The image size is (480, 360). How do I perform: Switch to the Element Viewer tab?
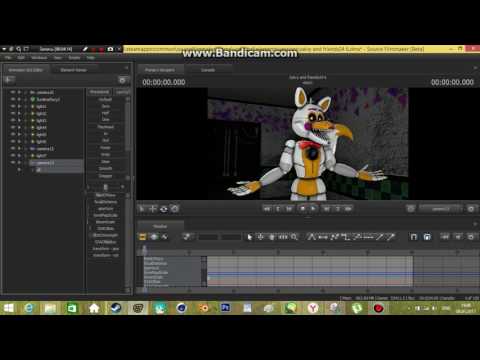(74, 70)
